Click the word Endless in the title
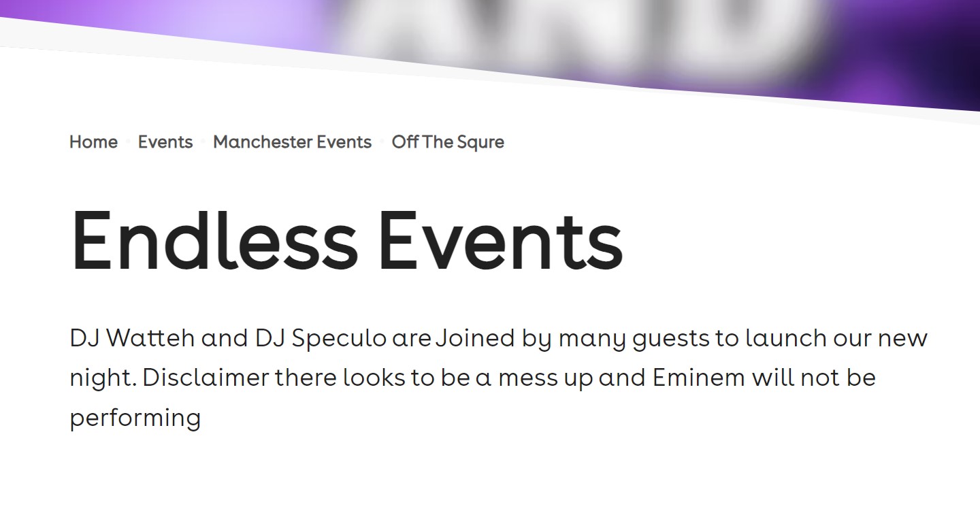Screen dimensions: 980x511 click(214, 240)
